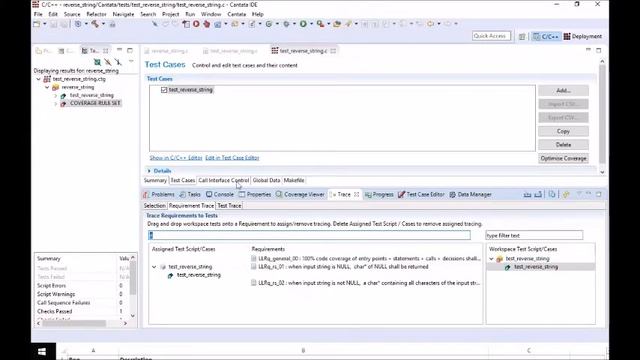This screenshot has height=360, width=640.
Task: Click the gear-shaped toolbar icon
Action: tap(286, 24)
